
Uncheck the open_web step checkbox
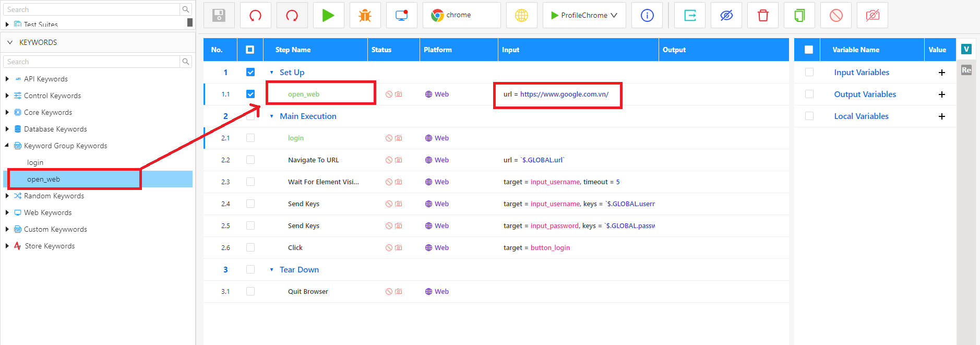coord(250,94)
